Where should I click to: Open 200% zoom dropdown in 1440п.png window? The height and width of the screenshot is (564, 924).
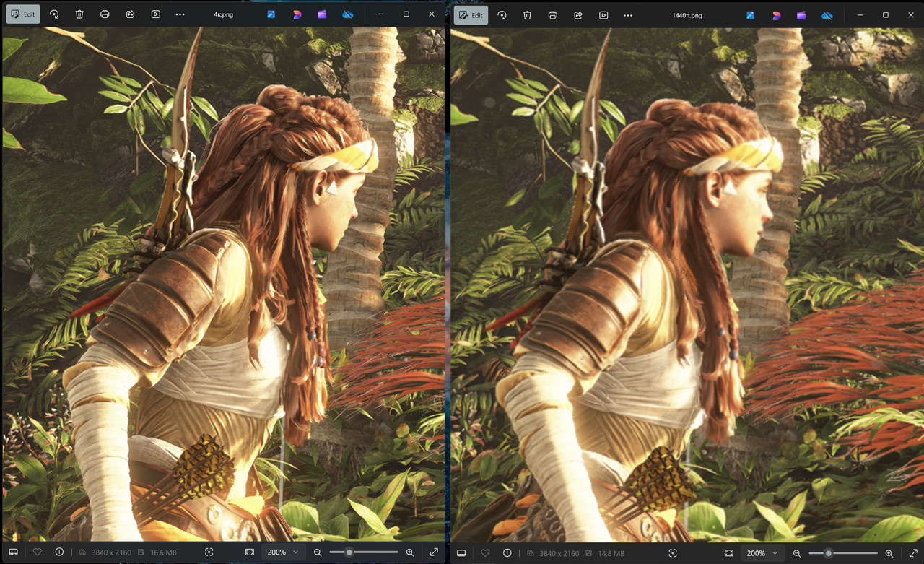pos(762,553)
